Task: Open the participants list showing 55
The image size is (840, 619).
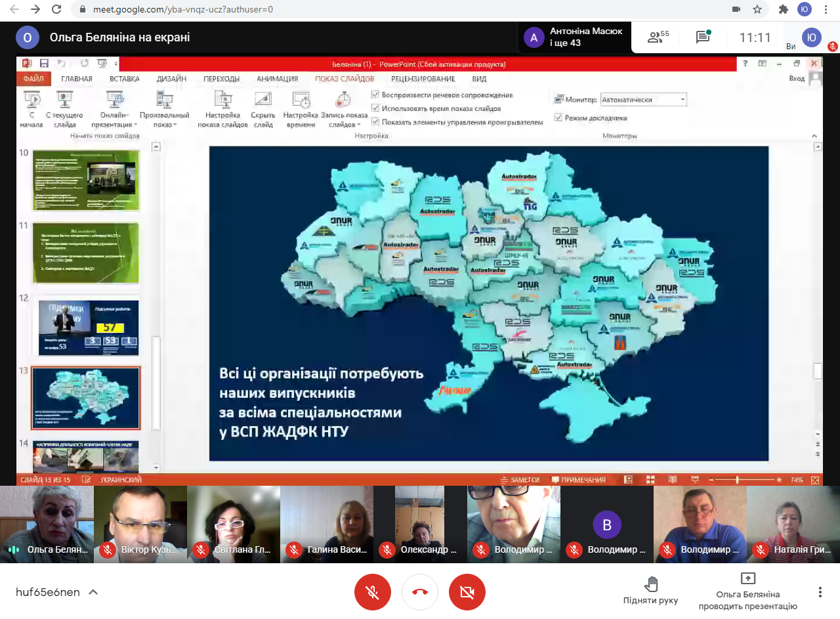Action: coord(658,37)
